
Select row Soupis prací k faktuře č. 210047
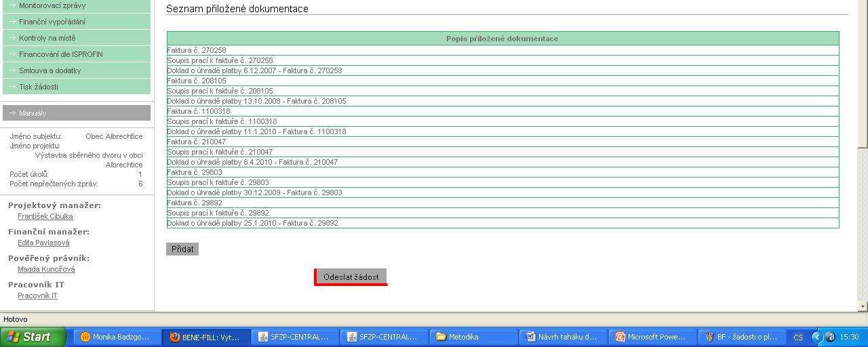tap(502, 152)
